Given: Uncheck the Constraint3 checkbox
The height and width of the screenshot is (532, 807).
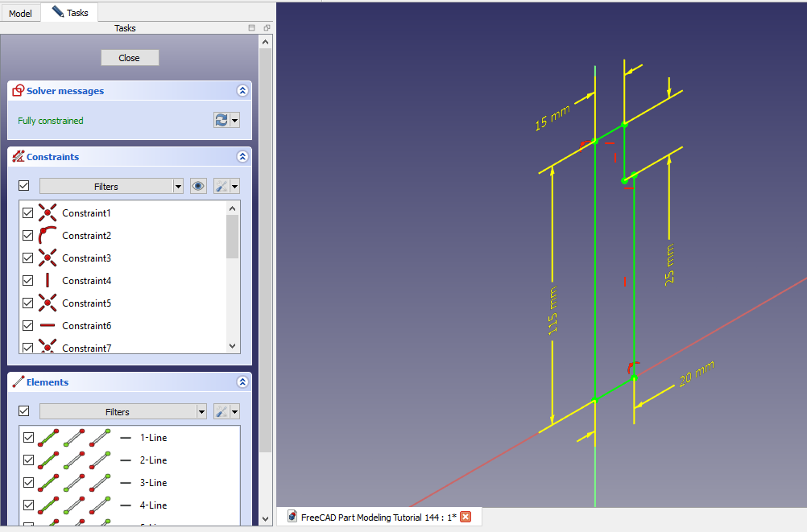Looking at the screenshot, I should 28,258.
